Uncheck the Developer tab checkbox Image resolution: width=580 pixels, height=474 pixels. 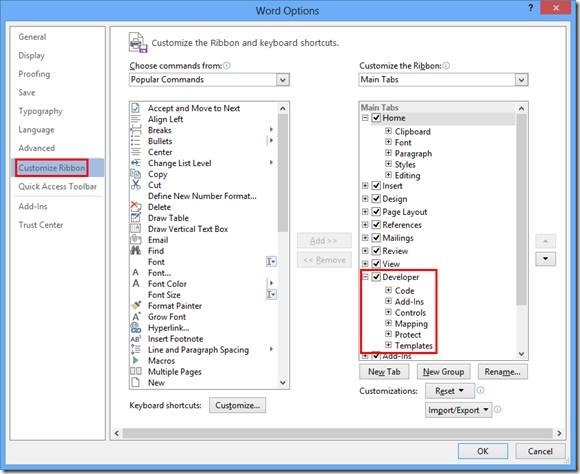click(376, 277)
